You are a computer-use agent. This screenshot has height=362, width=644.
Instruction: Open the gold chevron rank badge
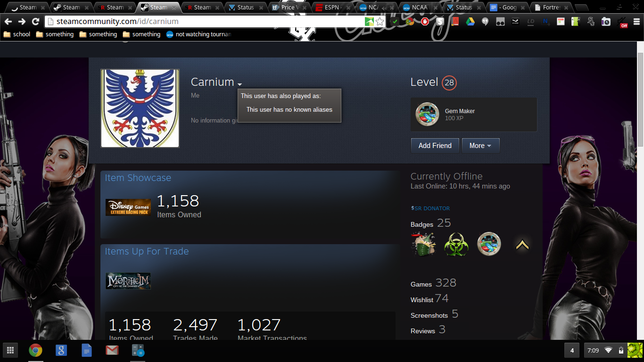point(522,245)
